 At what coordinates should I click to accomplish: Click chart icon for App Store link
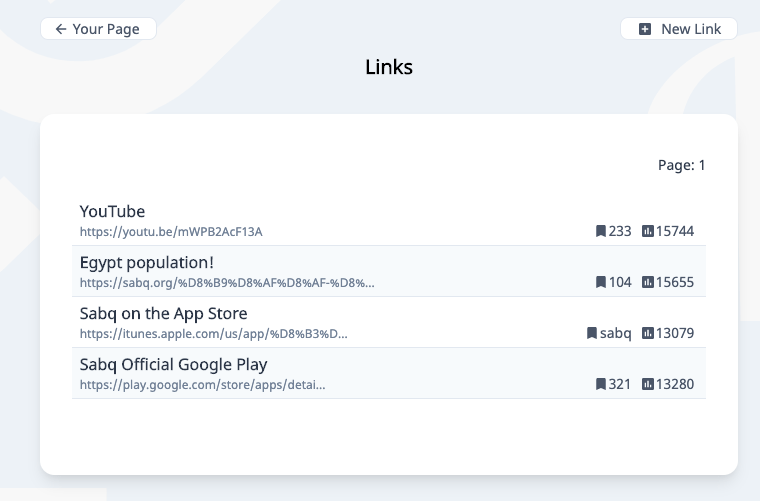648,333
